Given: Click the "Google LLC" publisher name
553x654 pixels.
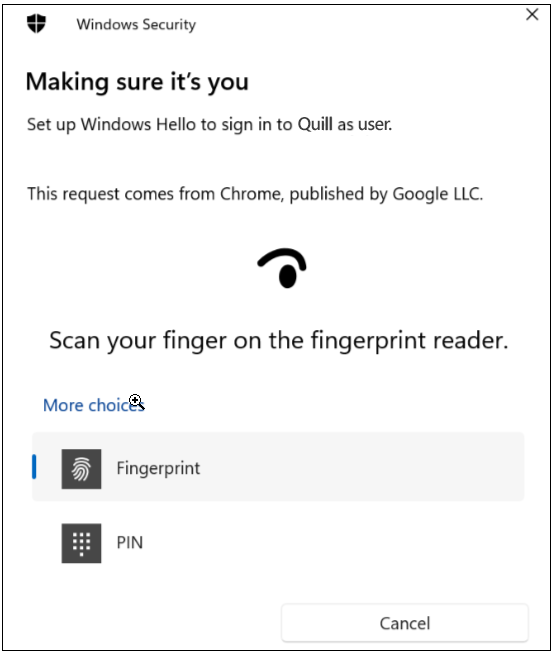Looking at the screenshot, I should [x=437, y=194].
